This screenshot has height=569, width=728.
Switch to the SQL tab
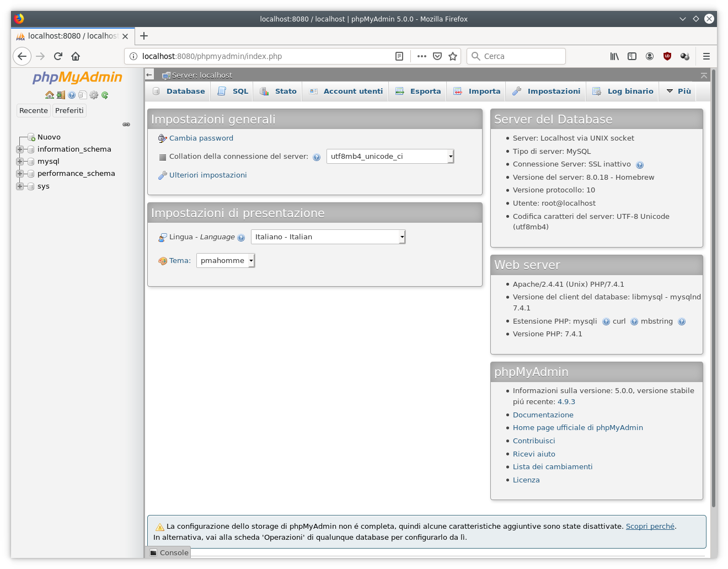click(233, 92)
